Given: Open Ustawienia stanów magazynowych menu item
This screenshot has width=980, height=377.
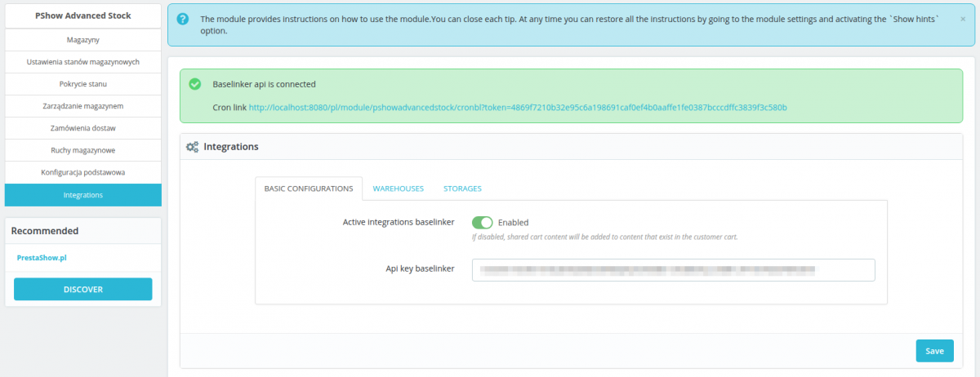Looking at the screenshot, I should [x=83, y=62].
